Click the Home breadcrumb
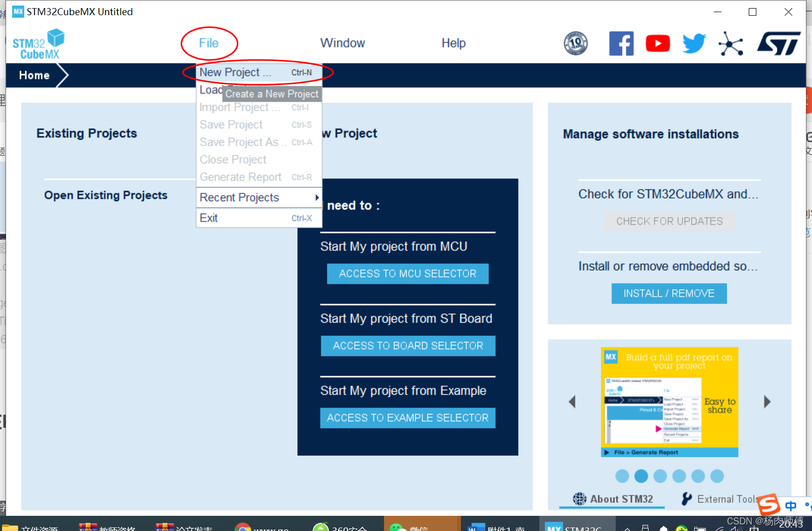Screen dimensions: 812x531 click(34, 75)
